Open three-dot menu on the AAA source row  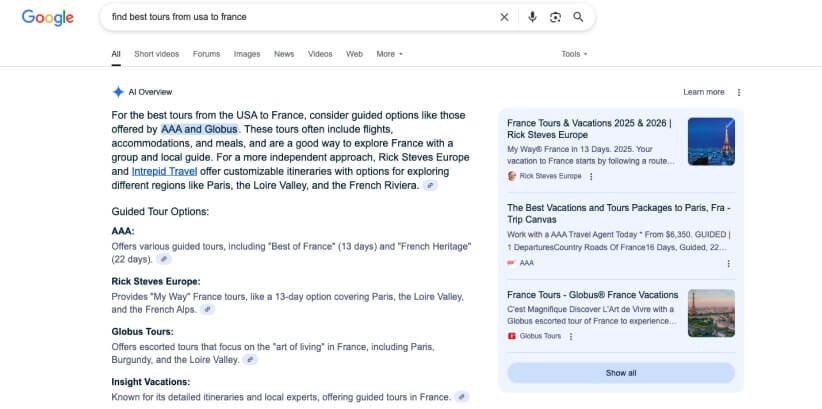coord(728,263)
